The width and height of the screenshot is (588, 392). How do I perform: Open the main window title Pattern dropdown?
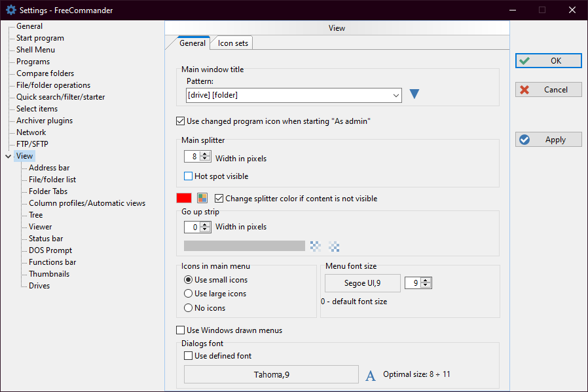pos(395,96)
